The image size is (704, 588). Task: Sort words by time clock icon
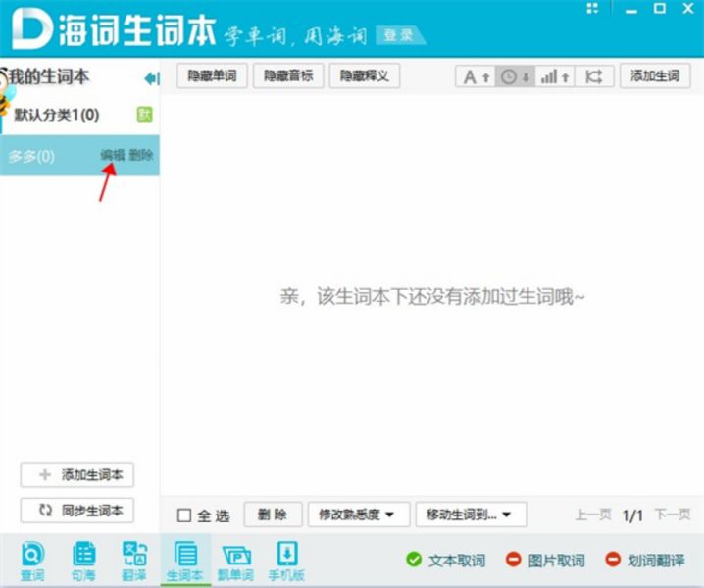[515, 77]
